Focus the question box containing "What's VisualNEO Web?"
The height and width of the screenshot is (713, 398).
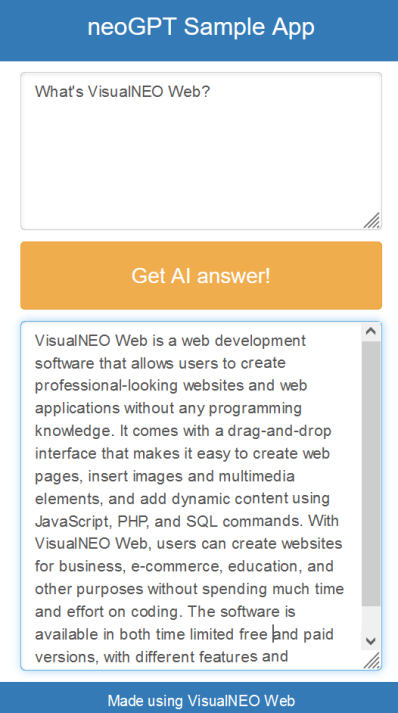[x=201, y=151]
